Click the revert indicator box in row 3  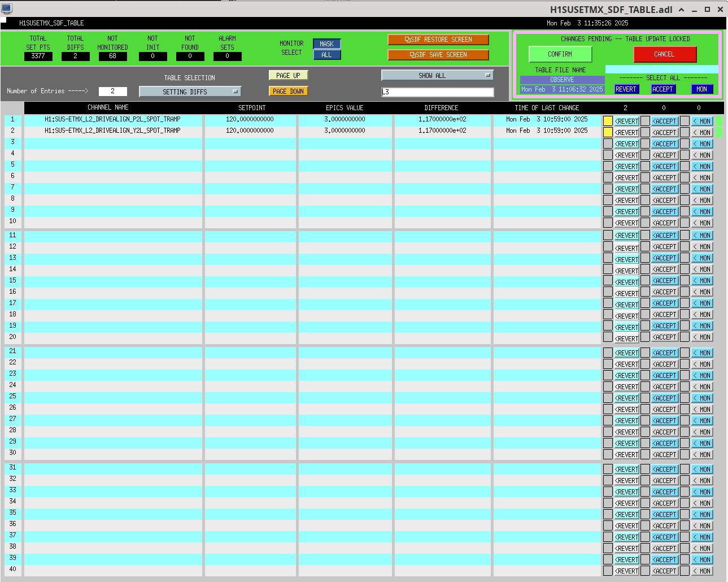[608, 144]
